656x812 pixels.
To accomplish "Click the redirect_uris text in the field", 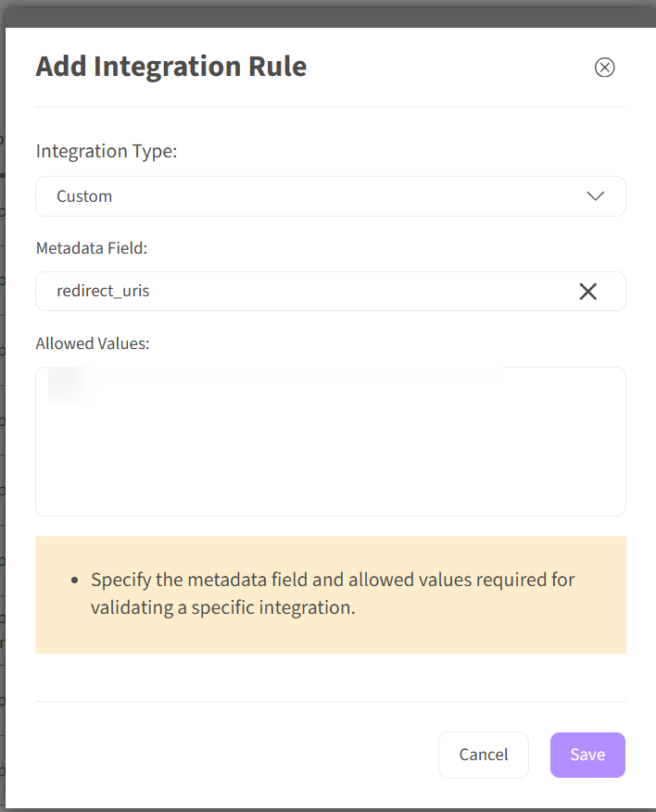I will tap(103, 292).
